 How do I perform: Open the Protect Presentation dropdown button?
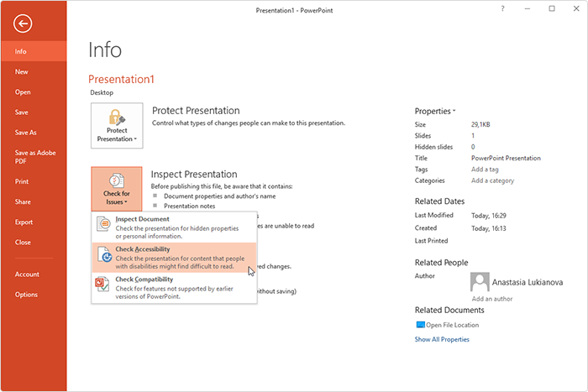[117, 126]
